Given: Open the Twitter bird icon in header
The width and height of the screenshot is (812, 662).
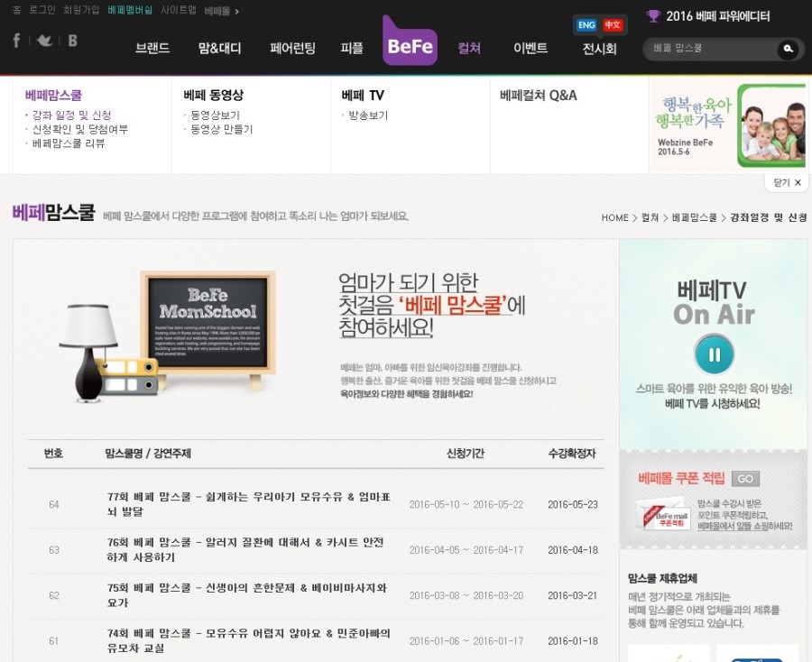Looking at the screenshot, I should (x=44, y=41).
